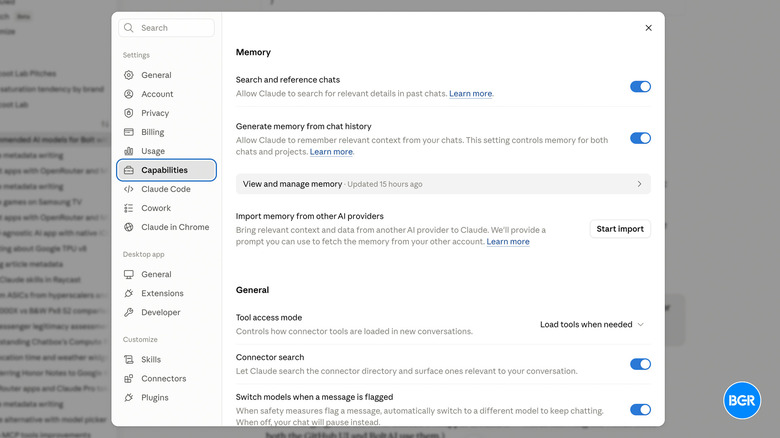Toggle Switch models when flagged switch
780x438 pixels.
click(640, 410)
